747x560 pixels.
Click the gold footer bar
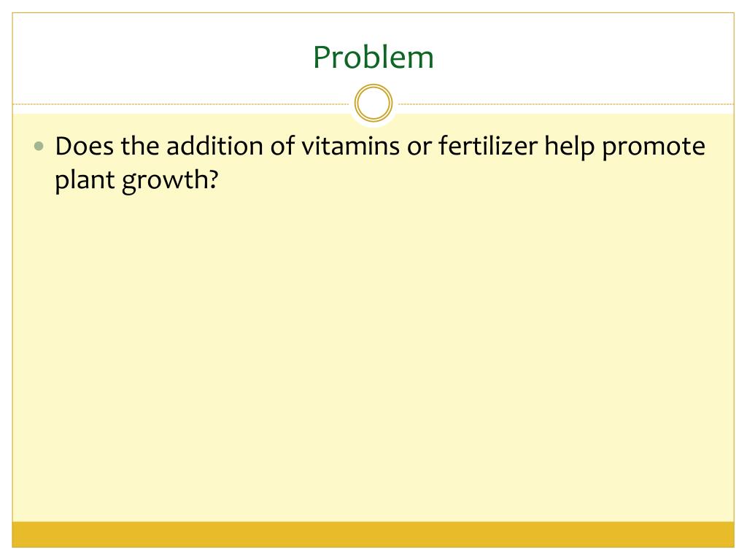click(373, 534)
